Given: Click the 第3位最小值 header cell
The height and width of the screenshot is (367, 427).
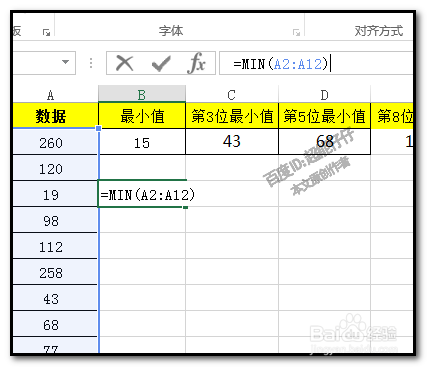Looking at the screenshot, I should tap(232, 116).
